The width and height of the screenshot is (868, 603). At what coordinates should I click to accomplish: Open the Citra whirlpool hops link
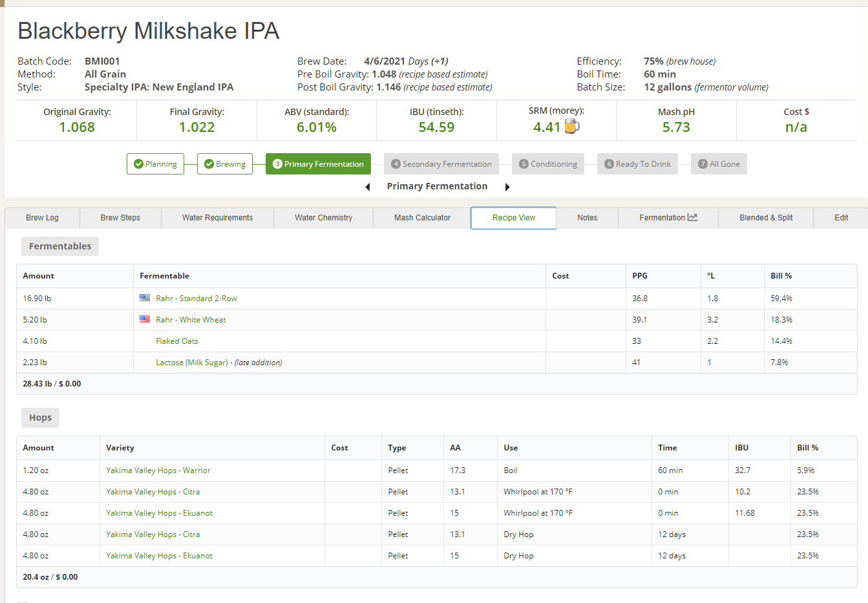153,492
